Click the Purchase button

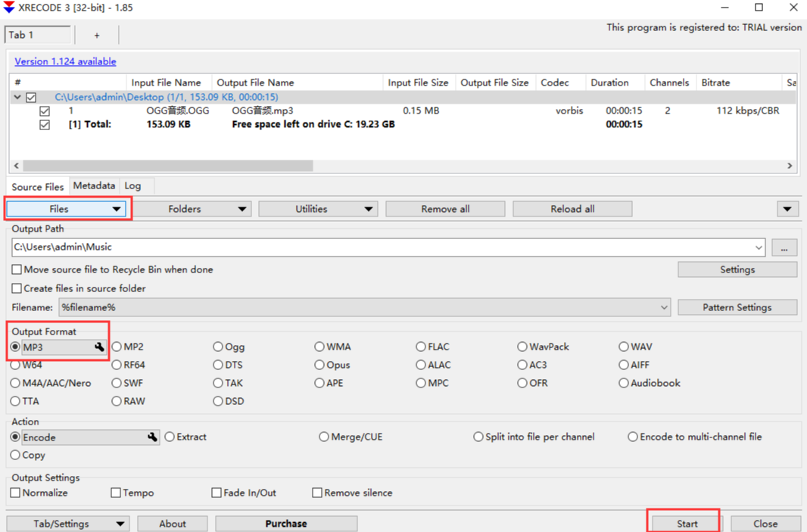286,524
